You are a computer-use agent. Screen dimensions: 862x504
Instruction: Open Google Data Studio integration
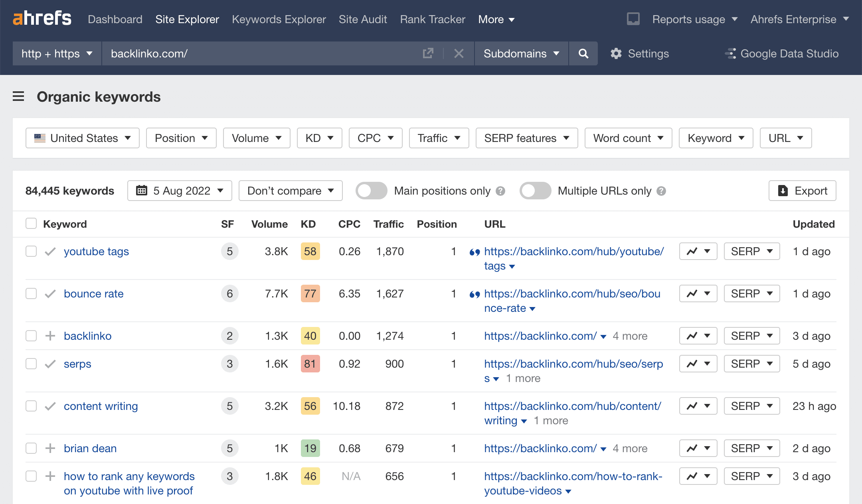tap(782, 53)
